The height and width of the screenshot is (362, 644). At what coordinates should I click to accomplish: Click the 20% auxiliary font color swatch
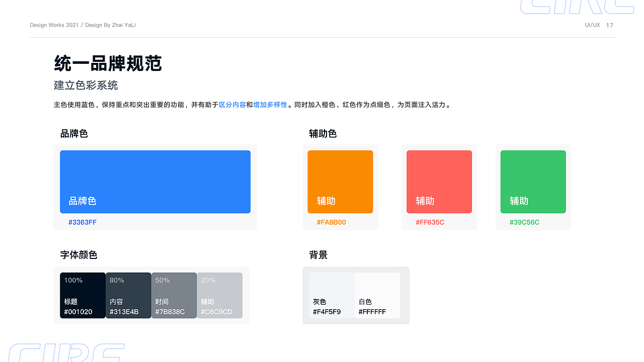tap(219, 295)
